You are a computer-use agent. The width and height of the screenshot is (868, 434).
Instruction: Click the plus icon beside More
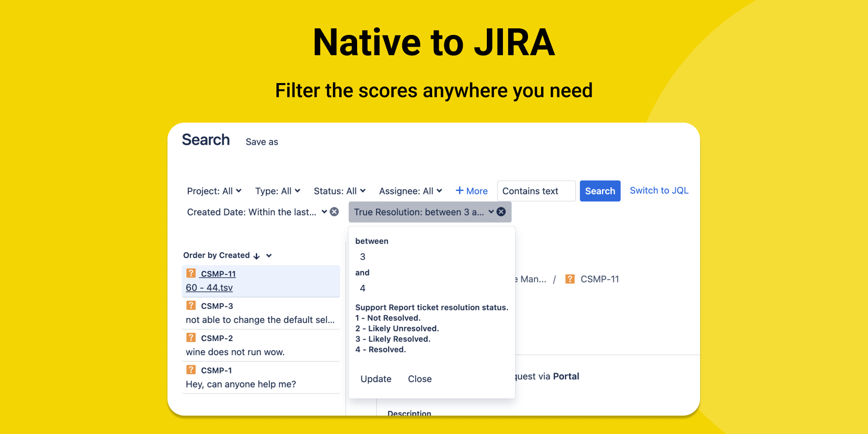[459, 191]
